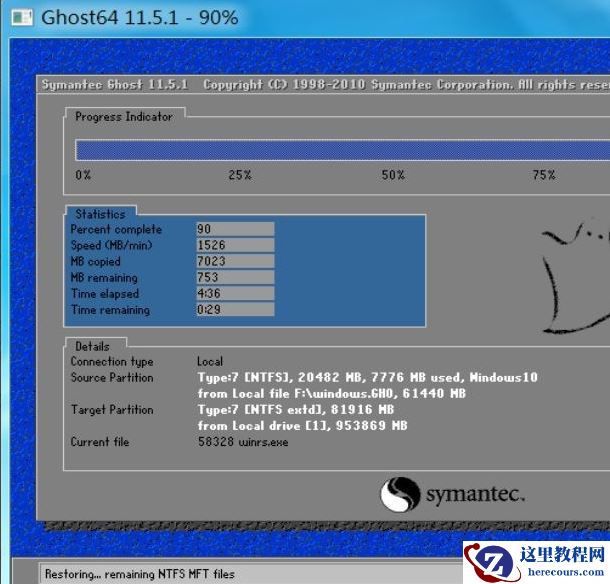Click the current file 58328 winrs.exe
The width and height of the screenshot is (610, 584).
point(243,442)
